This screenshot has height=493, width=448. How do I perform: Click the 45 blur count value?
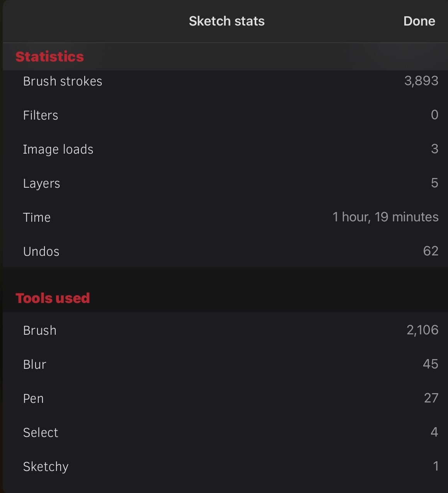click(430, 364)
